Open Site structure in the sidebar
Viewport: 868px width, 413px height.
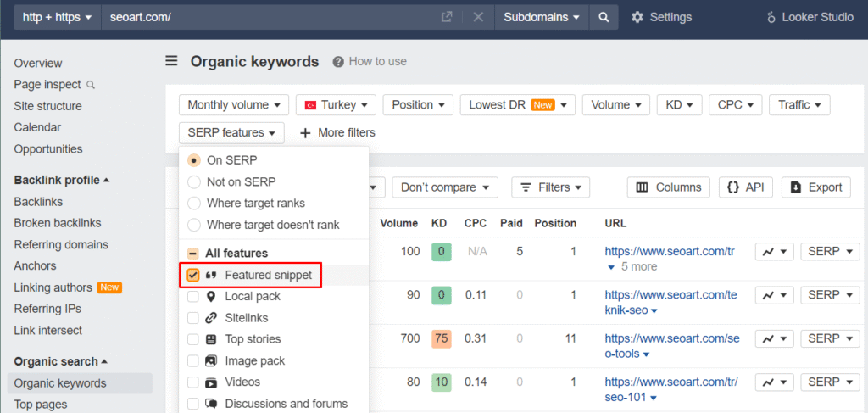tap(47, 106)
